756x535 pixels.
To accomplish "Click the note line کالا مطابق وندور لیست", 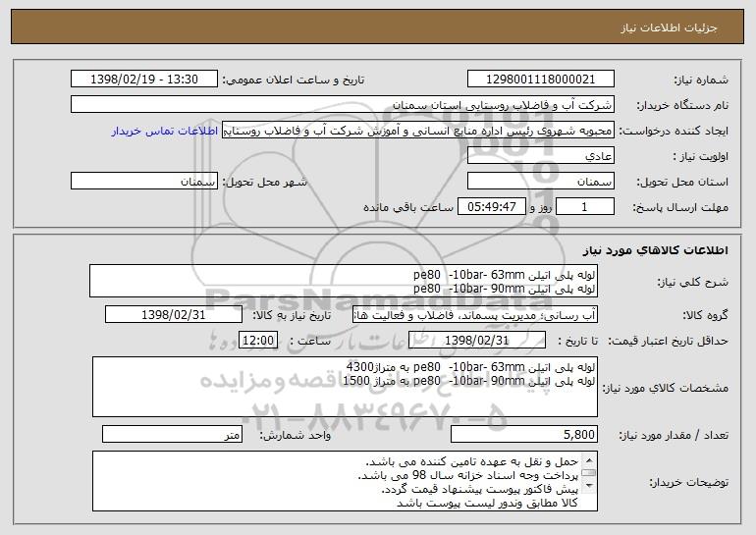I will [x=487, y=504].
